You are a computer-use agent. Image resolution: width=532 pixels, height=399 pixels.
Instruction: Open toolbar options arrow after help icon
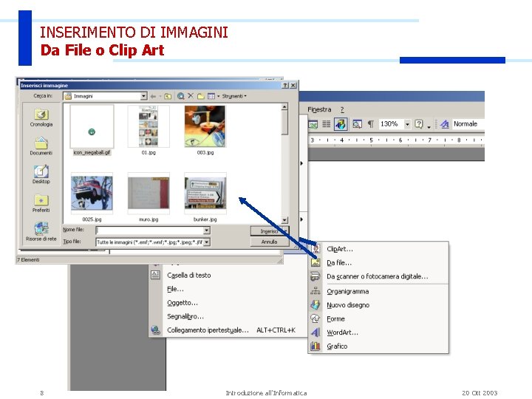point(429,126)
